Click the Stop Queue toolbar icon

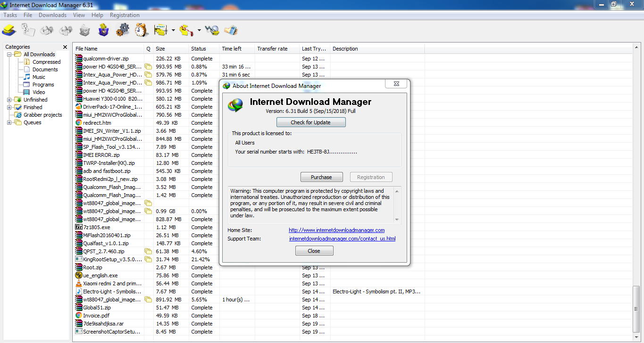(x=187, y=30)
